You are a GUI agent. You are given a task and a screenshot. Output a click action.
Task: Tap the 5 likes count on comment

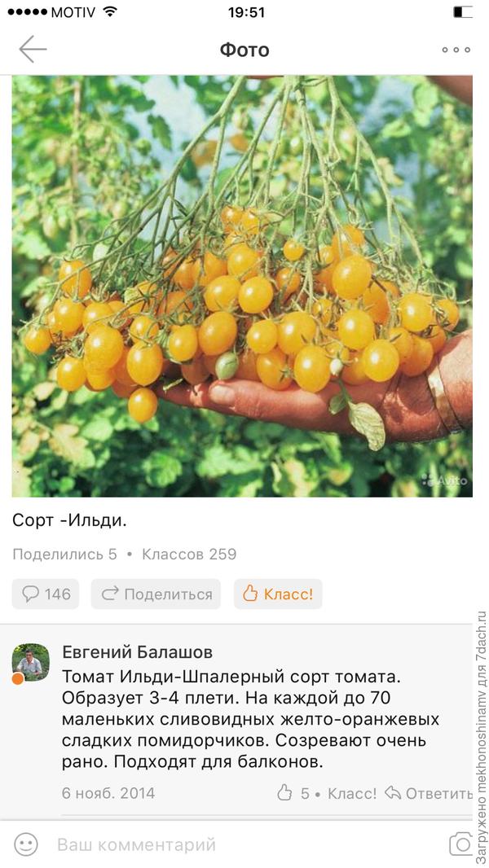[305, 793]
